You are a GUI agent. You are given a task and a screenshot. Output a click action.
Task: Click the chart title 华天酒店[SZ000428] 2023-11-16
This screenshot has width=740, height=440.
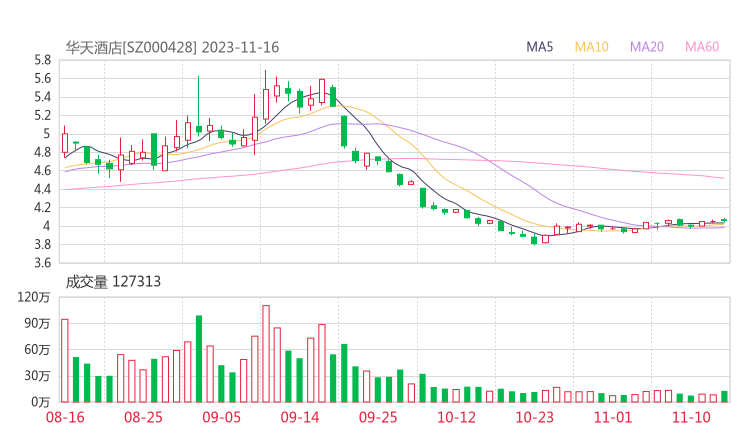pyautogui.click(x=172, y=47)
